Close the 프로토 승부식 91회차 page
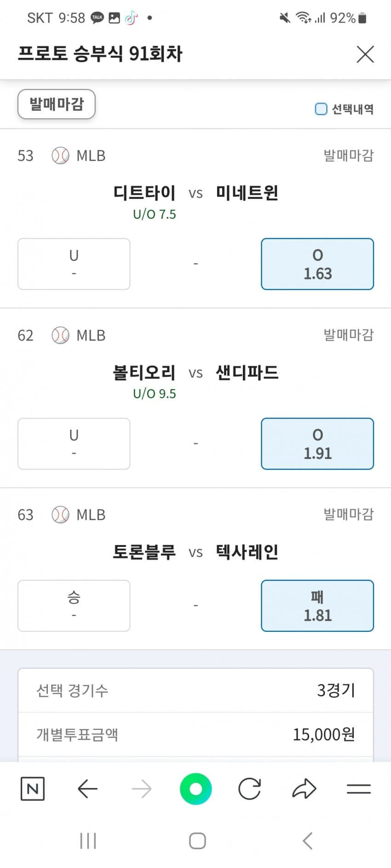 click(x=365, y=54)
